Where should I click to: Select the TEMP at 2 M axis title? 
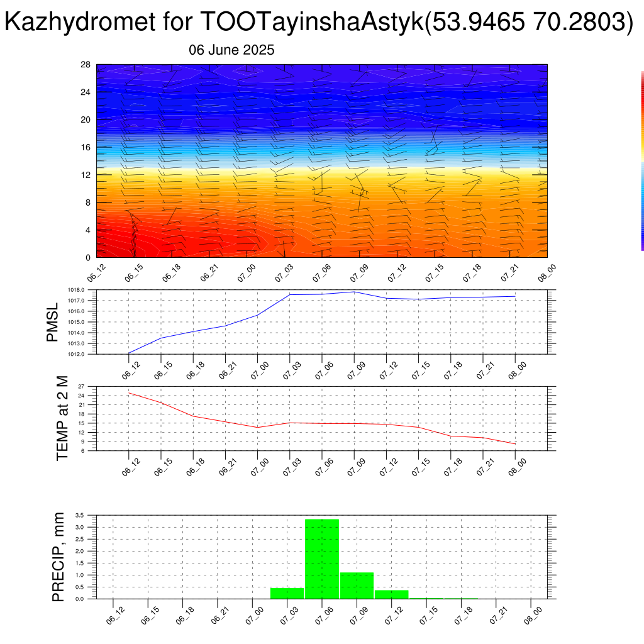62,418
